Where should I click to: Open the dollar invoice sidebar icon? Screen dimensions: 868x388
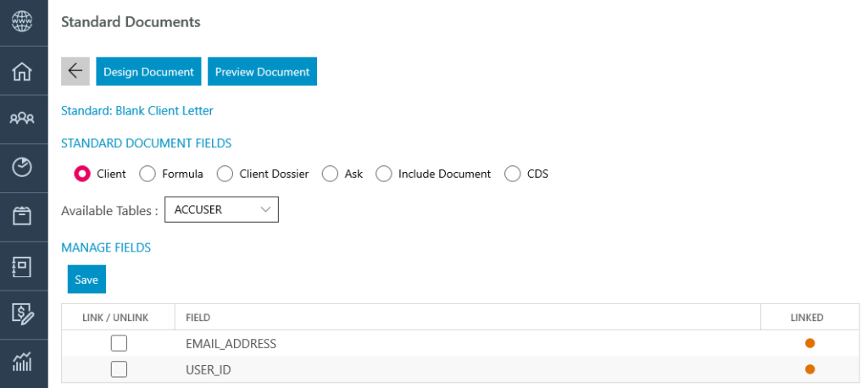tap(23, 313)
